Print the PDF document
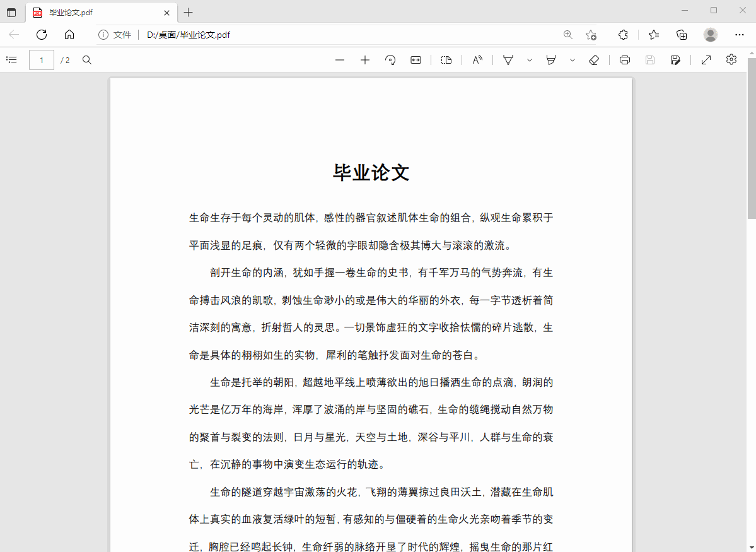This screenshot has height=552, width=756. click(625, 60)
